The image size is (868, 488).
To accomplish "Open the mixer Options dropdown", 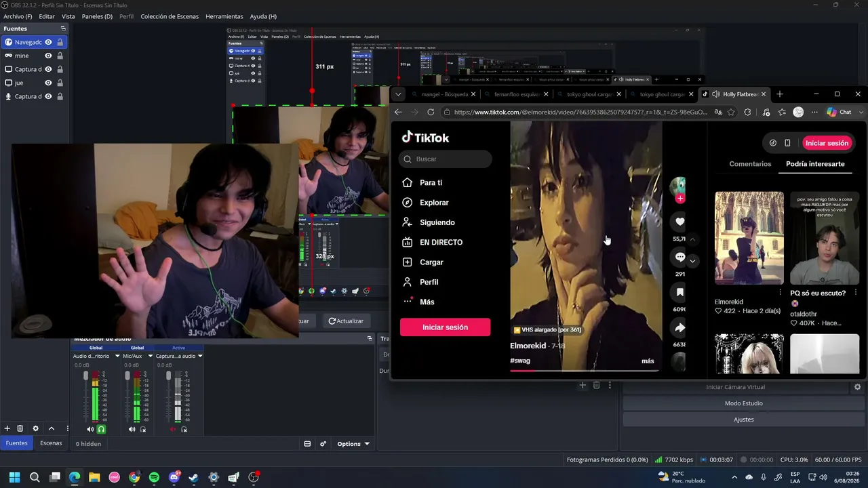I will click(x=353, y=444).
